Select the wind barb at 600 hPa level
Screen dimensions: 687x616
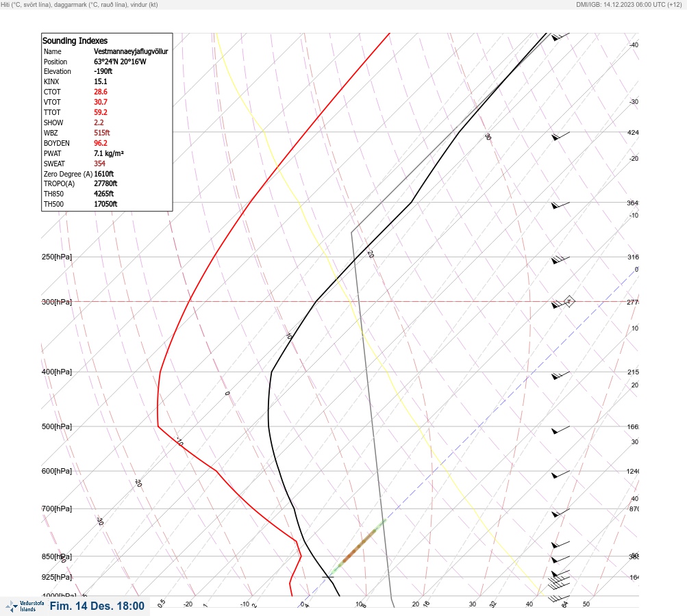(560, 474)
